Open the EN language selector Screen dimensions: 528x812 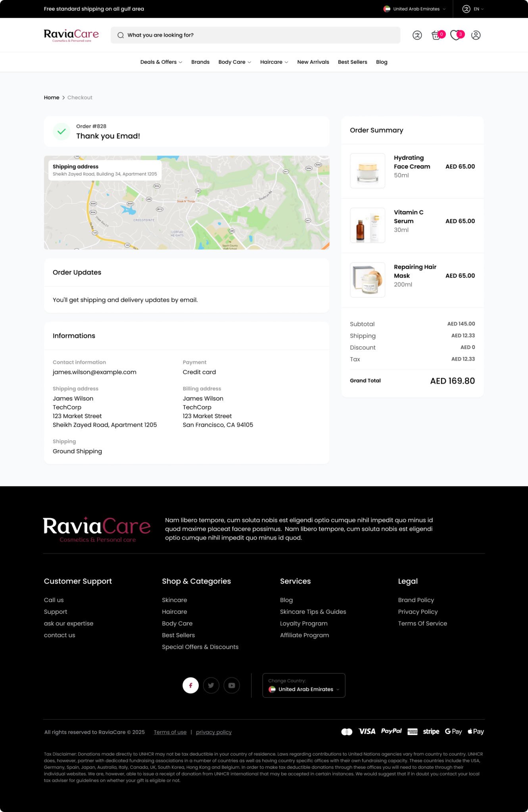point(473,9)
